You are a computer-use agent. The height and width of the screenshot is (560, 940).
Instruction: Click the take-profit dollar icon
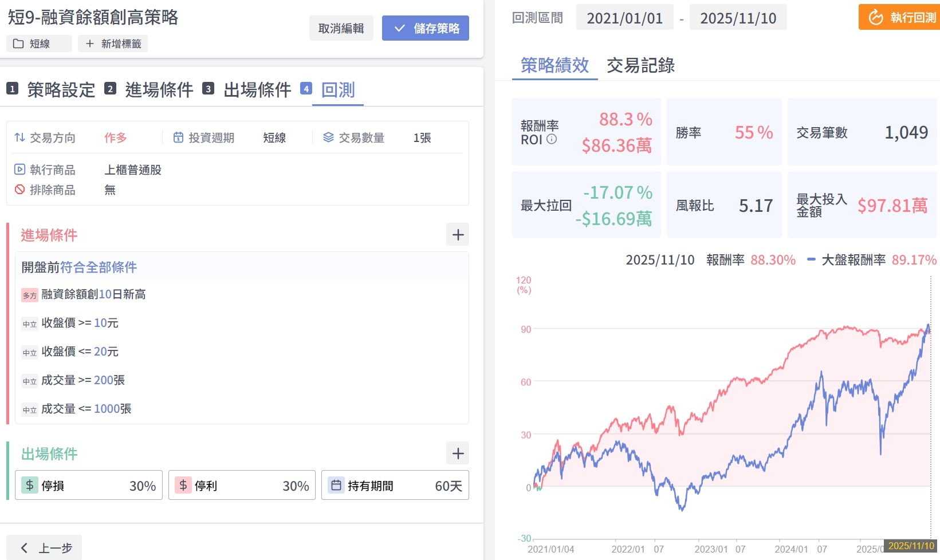click(183, 486)
